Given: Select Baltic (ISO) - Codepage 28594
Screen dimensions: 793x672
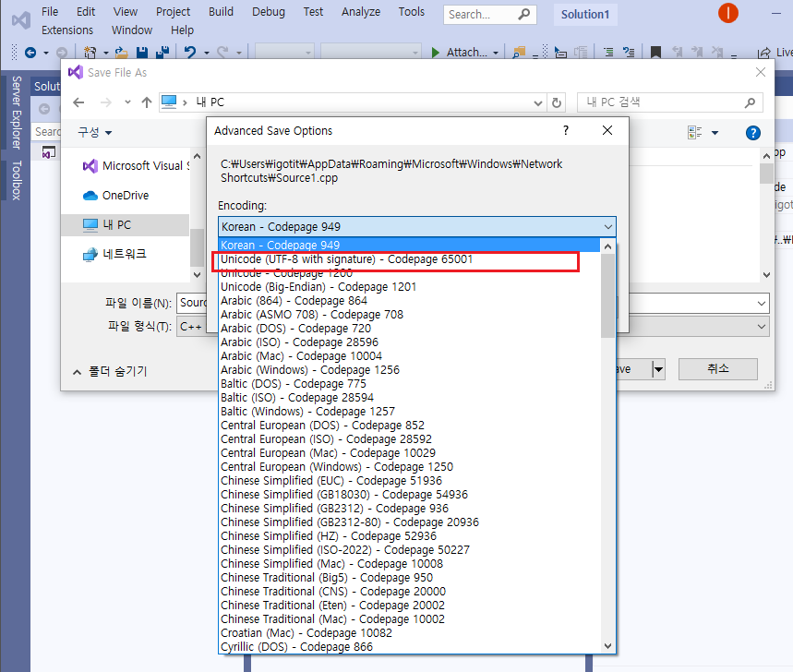Looking at the screenshot, I should coord(409,398).
